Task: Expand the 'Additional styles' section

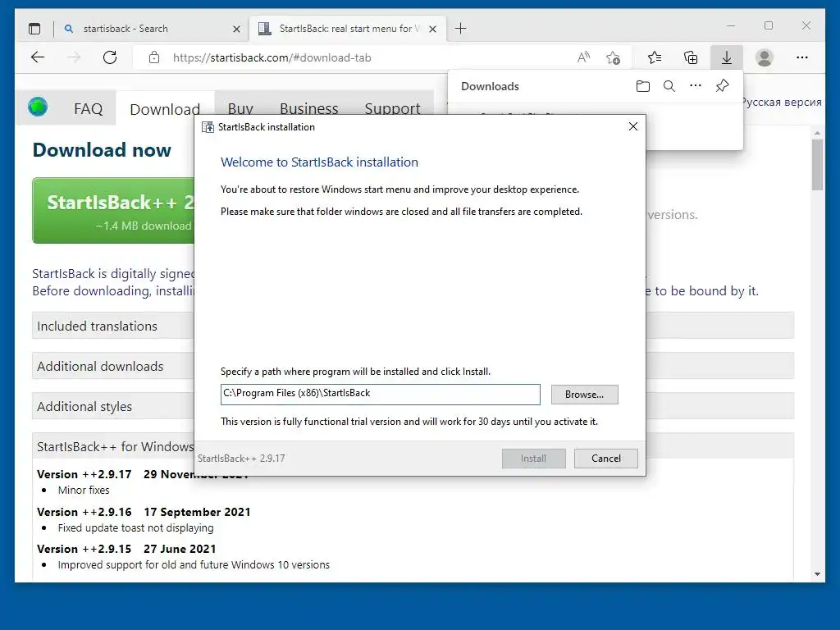Action: pyautogui.click(x=113, y=406)
